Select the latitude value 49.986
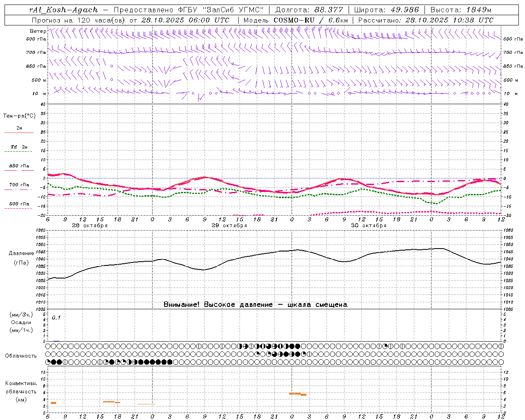The width and height of the screenshot is (525, 420). (404, 10)
